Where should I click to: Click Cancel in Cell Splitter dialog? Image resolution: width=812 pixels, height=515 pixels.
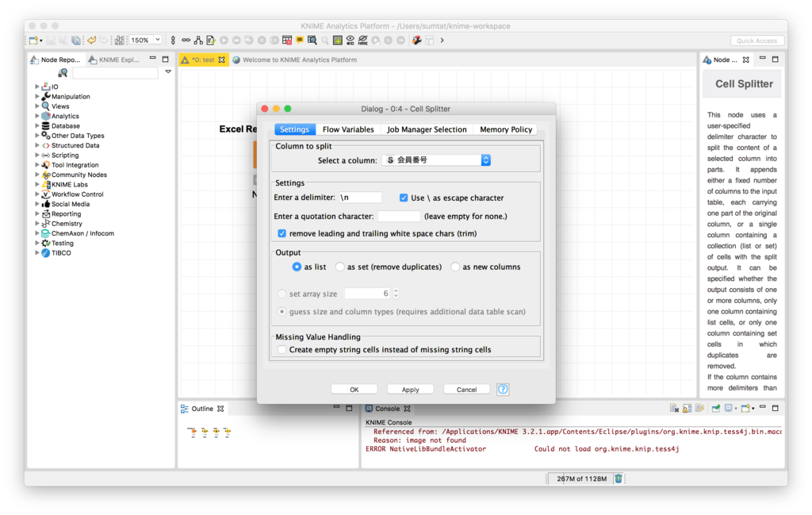point(466,390)
